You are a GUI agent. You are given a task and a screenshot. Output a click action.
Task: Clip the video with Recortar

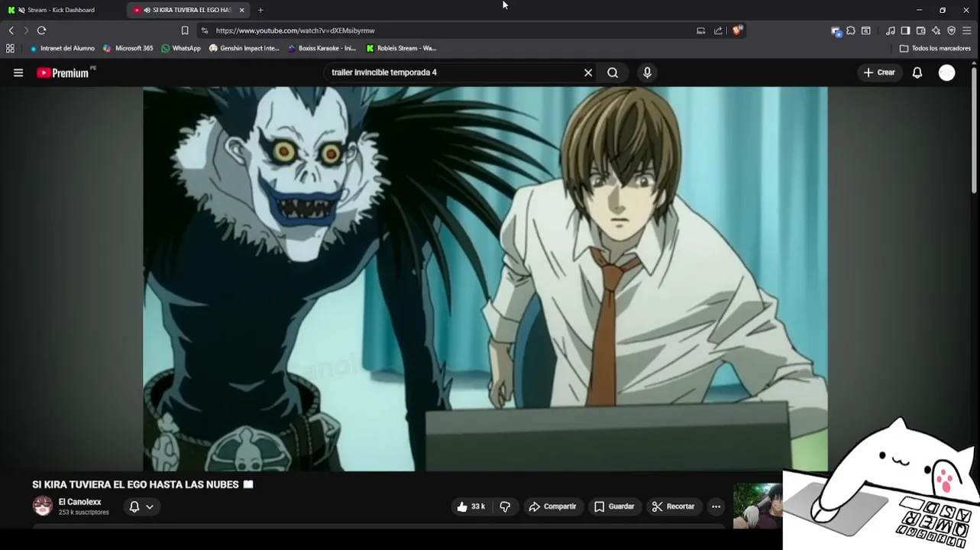tap(673, 506)
